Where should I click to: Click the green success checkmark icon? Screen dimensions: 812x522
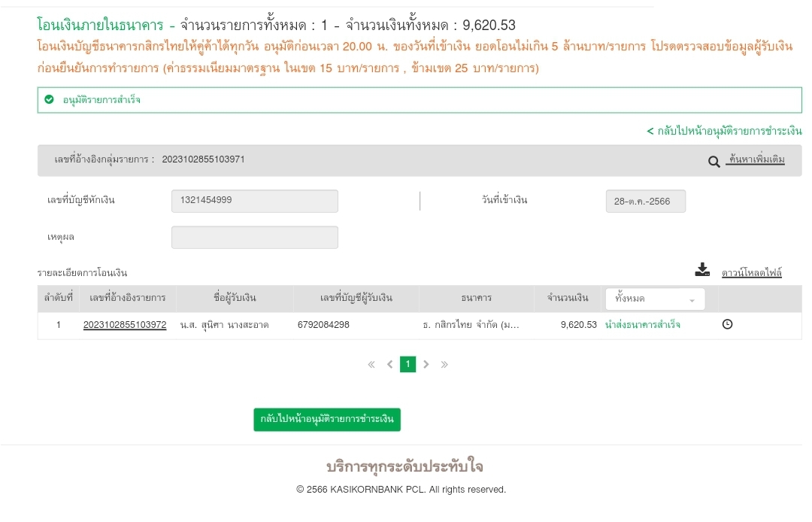[50, 99]
